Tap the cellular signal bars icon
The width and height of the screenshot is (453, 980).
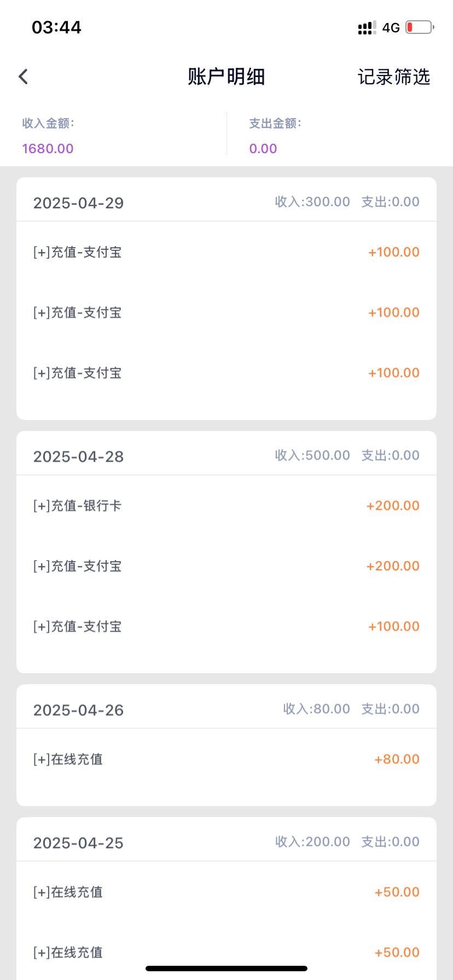pyautogui.click(x=367, y=28)
